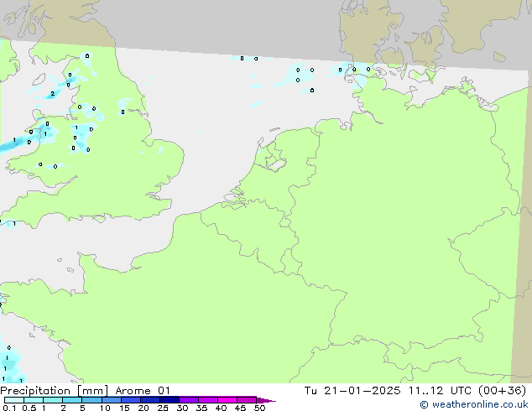This screenshot has height=411, width=532.
Task: Select the 40–45 mm magenta legend swatch
Action: pyautogui.click(x=227, y=400)
